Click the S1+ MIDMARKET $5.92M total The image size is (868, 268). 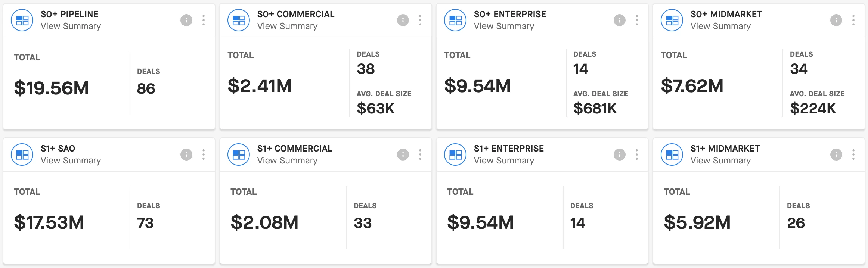697,223
